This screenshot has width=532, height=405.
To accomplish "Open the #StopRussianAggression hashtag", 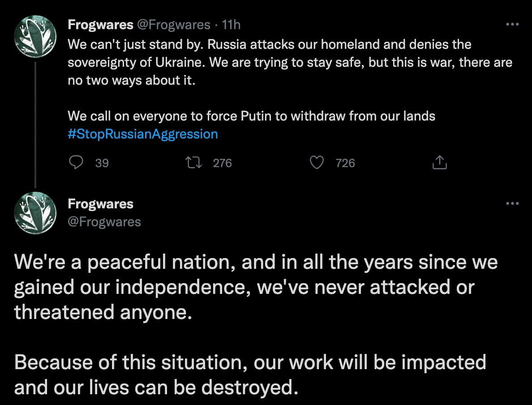I will point(143,134).
